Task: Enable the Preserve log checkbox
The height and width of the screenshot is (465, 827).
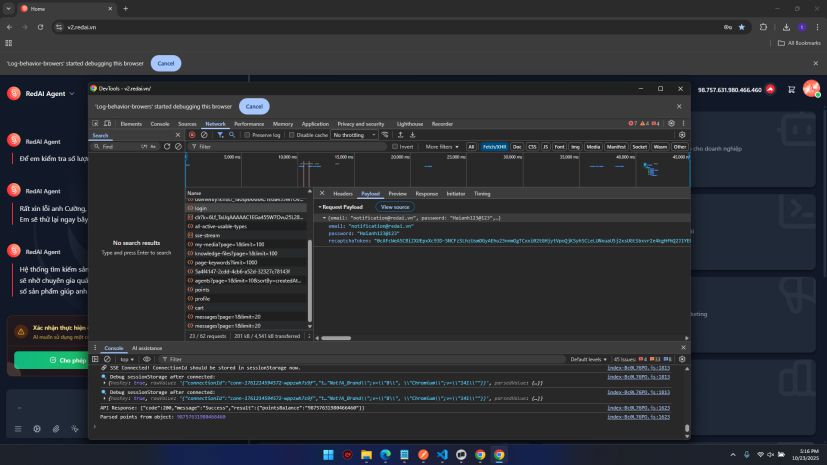Action: [248, 134]
